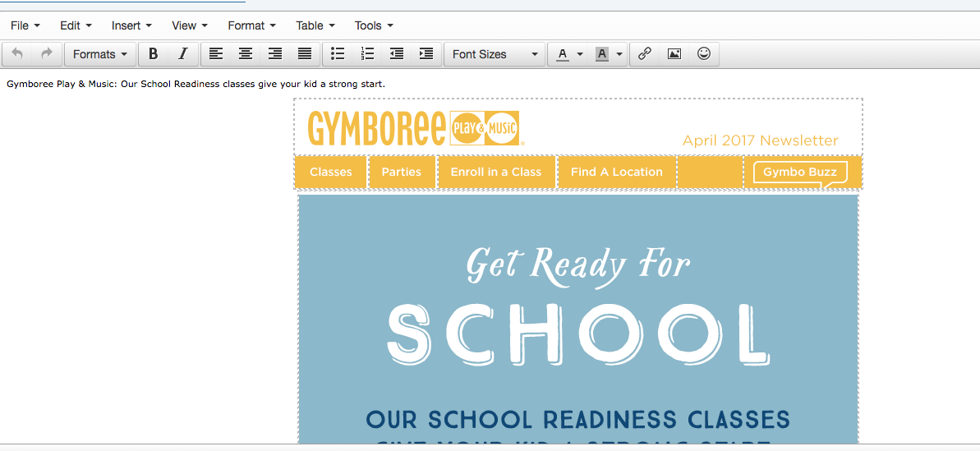Select the Get Ready For School banner image
Image resolution: width=980 pixels, height=451 pixels.
tap(578, 319)
